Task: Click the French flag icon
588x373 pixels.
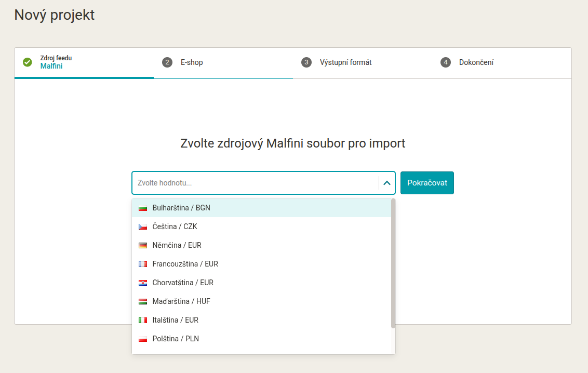Action: (143, 264)
